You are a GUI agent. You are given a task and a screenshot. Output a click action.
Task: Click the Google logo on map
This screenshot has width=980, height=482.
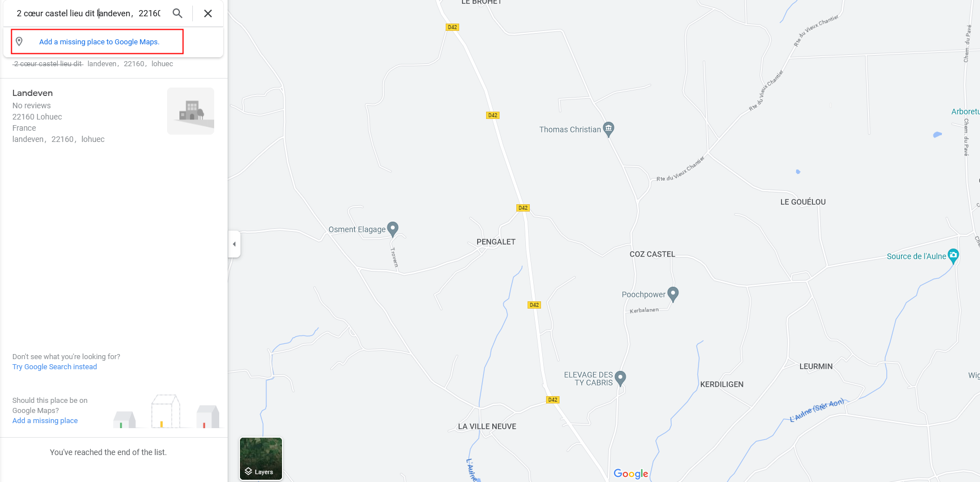click(x=631, y=474)
